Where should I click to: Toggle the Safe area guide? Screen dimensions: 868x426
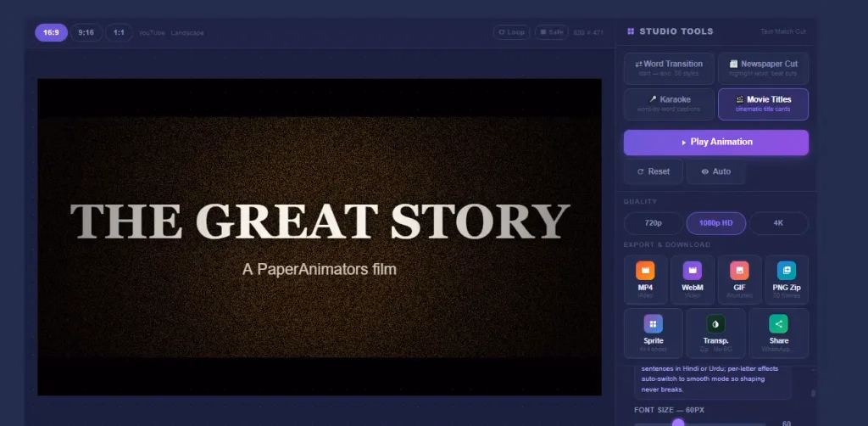(x=551, y=32)
